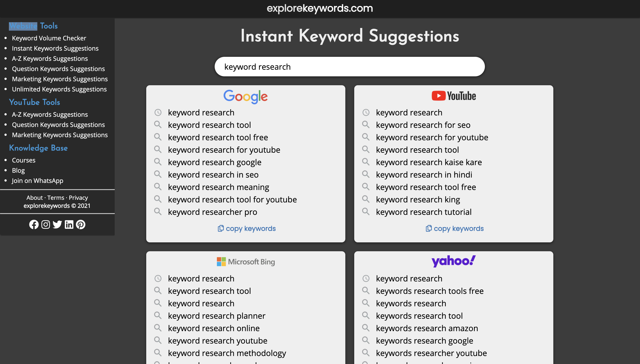The image size is (640, 364).
Task: Click 'Join on WhatsApp' in the sidebar
Action: pyautogui.click(x=38, y=180)
